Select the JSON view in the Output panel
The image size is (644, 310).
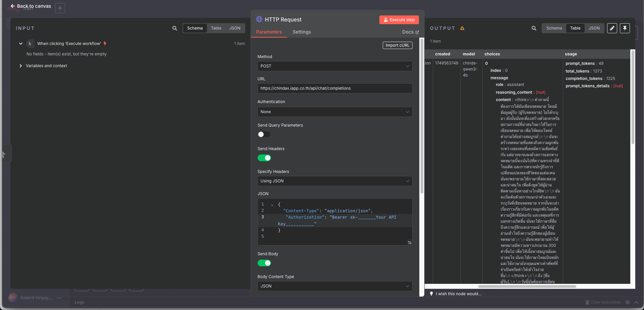coord(594,28)
